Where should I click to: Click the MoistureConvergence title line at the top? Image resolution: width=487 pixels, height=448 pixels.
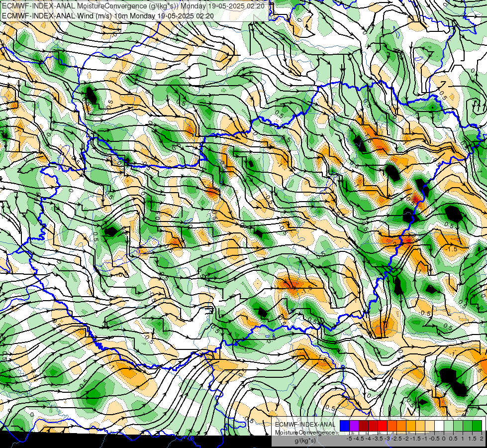pyautogui.click(x=133, y=6)
